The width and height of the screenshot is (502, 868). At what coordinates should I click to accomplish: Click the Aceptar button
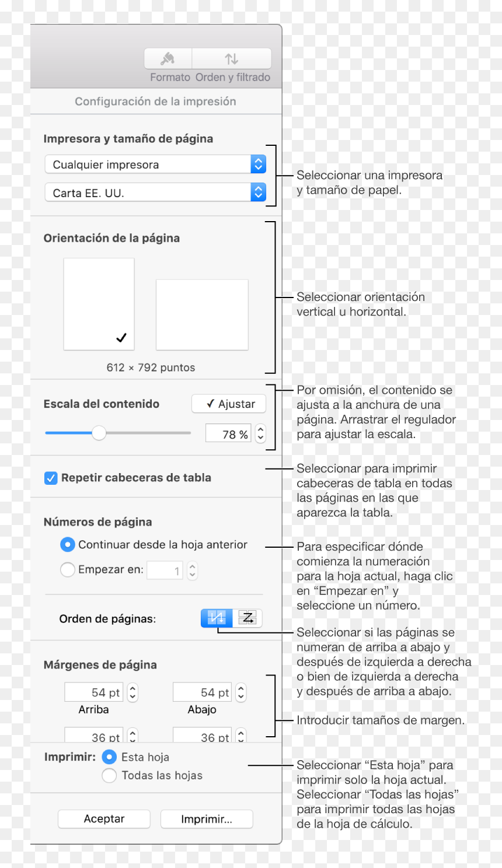tap(104, 818)
